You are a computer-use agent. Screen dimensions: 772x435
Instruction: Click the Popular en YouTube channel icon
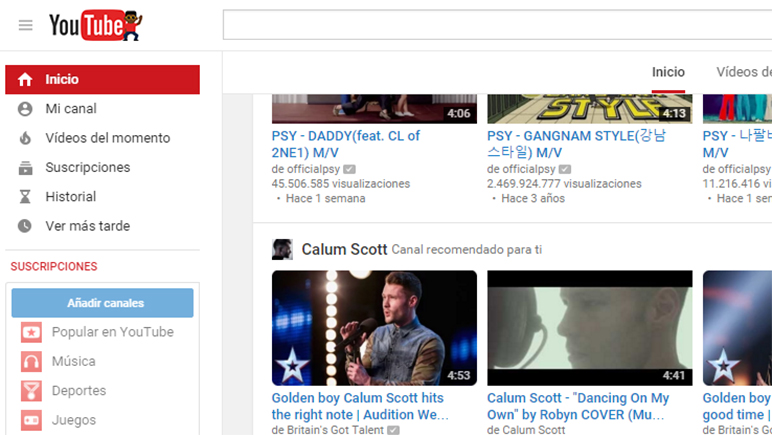click(31, 332)
